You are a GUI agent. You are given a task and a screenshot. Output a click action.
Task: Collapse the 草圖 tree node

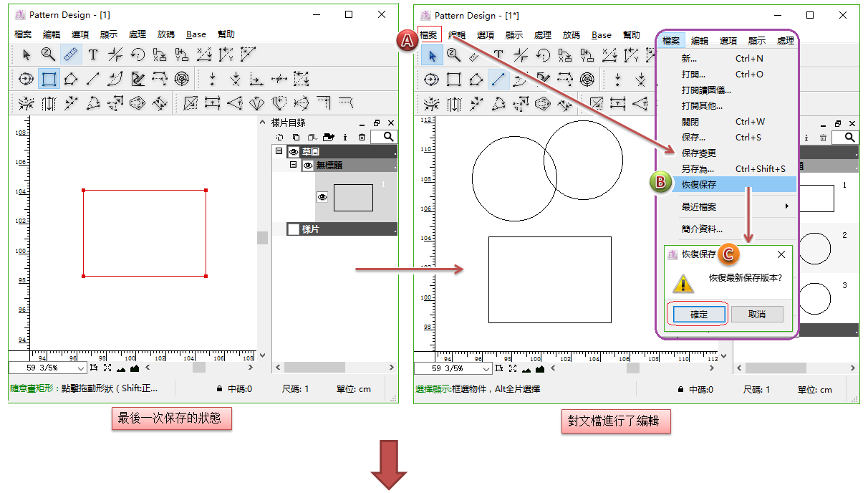(279, 151)
